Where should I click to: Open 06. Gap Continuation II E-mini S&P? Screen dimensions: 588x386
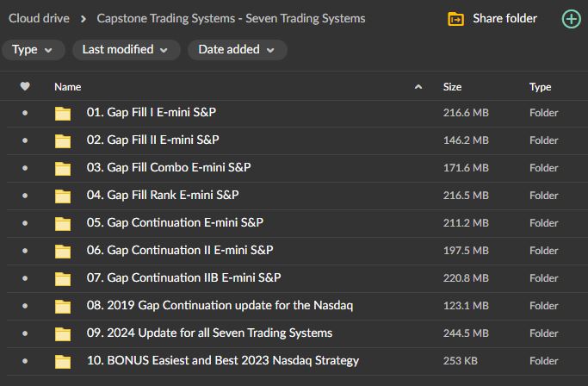pos(180,250)
